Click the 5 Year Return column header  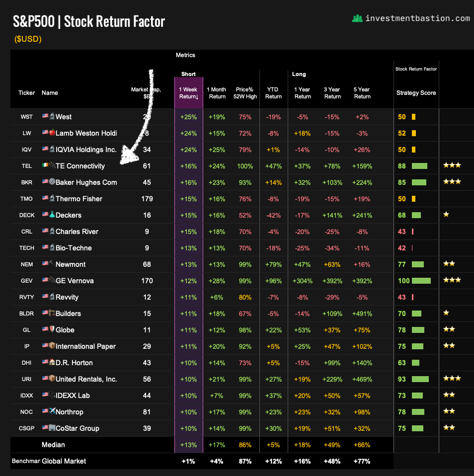362,93
